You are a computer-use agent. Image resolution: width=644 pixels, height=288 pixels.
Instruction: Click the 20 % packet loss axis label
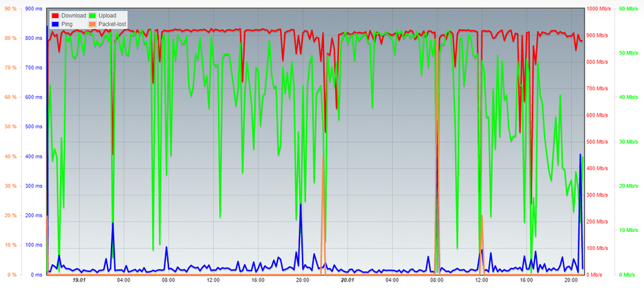click(10, 215)
